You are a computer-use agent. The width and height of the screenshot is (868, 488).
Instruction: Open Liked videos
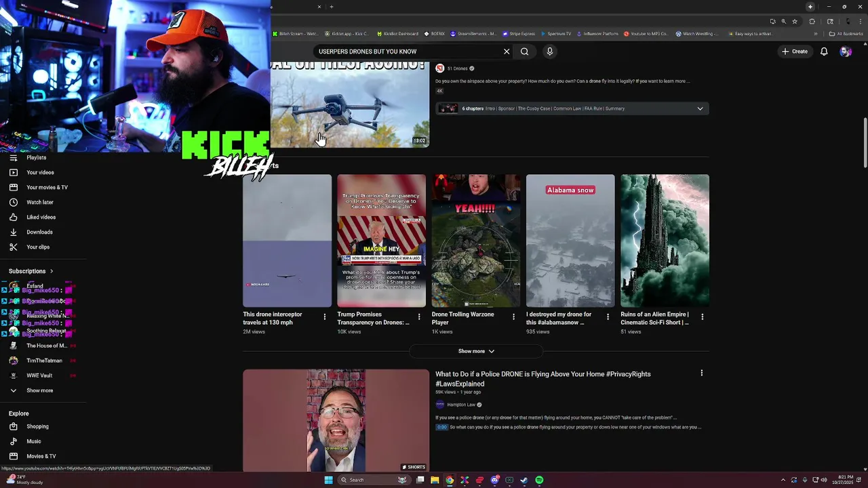pyautogui.click(x=41, y=217)
